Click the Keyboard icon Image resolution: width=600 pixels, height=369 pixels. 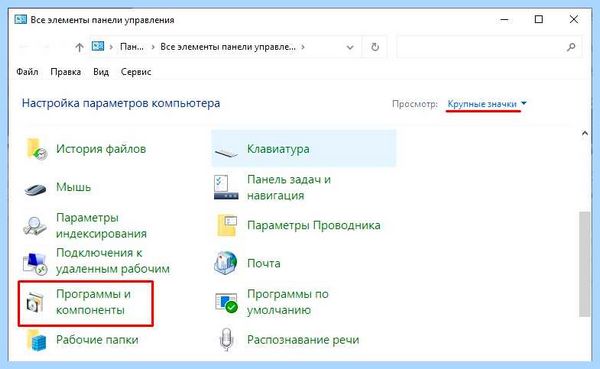(x=226, y=153)
